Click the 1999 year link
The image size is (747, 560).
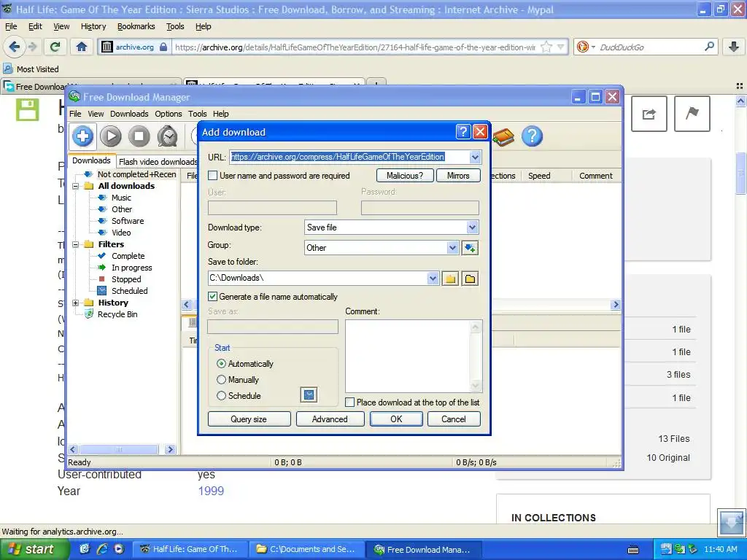(x=211, y=491)
